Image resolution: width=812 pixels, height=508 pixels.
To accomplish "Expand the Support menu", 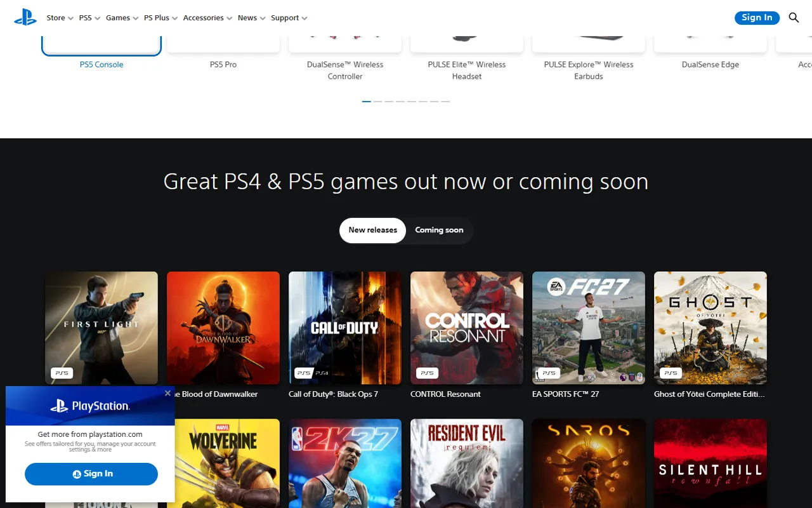I will point(289,18).
